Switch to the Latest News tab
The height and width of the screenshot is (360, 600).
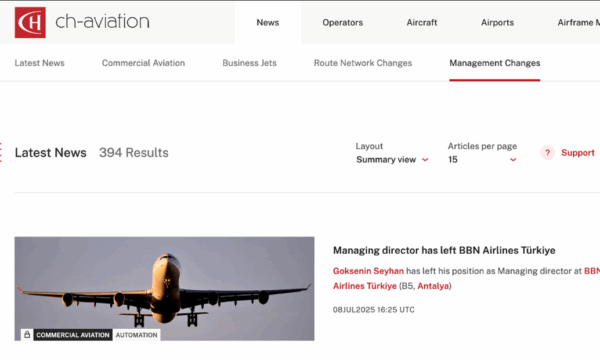(x=39, y=63)
